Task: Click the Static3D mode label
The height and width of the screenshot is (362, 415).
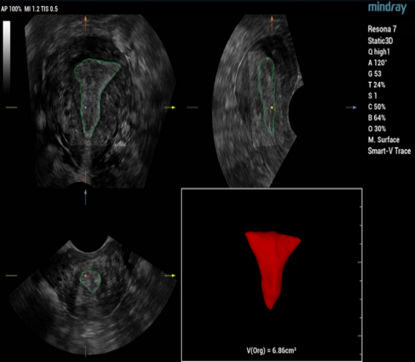Action: click(380, 41)
